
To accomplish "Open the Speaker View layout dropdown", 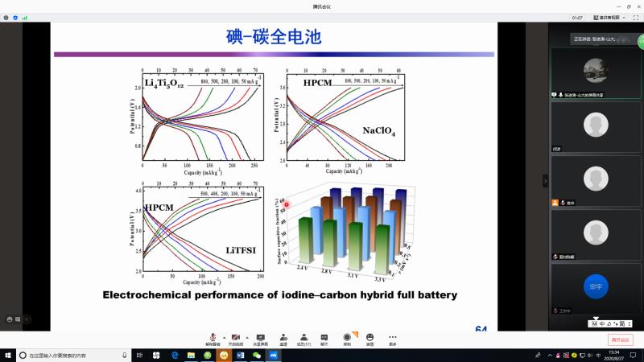I will pos(609,18).
